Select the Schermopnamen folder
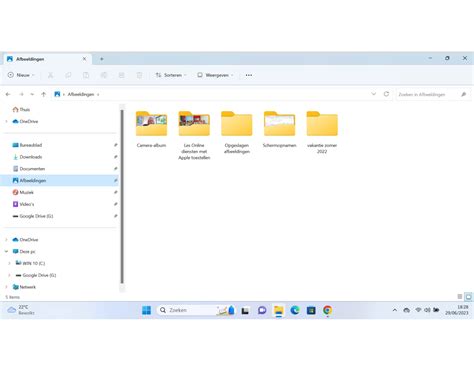Viewport: 474px width, 372px height. pos(279,129)
